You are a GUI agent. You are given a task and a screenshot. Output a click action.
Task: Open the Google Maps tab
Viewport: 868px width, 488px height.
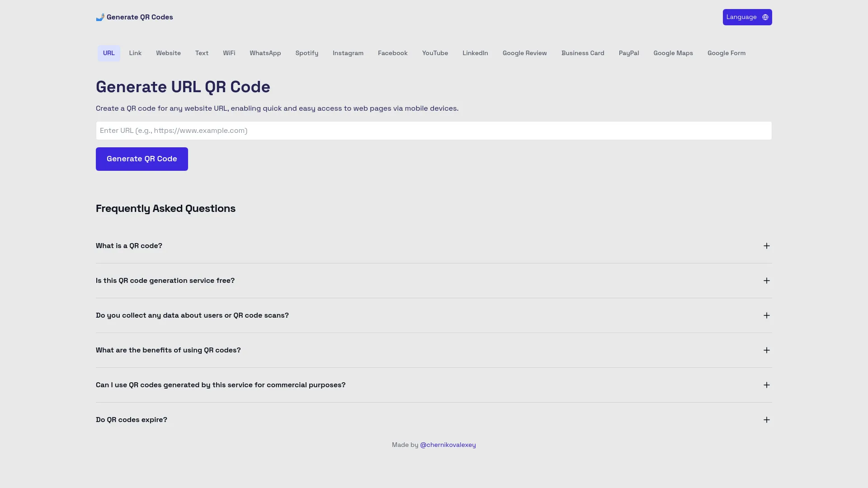[x=673, y=53]
